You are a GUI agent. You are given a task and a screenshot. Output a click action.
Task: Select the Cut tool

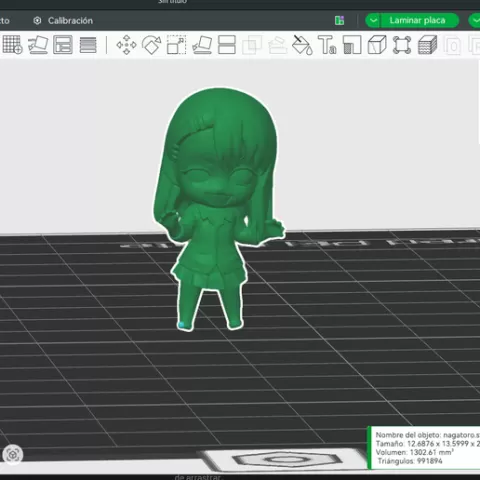[227, 45]
